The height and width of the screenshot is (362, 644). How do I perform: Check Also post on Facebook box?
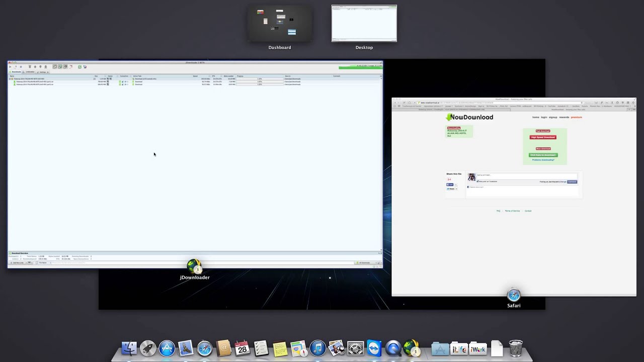(477, 182)
